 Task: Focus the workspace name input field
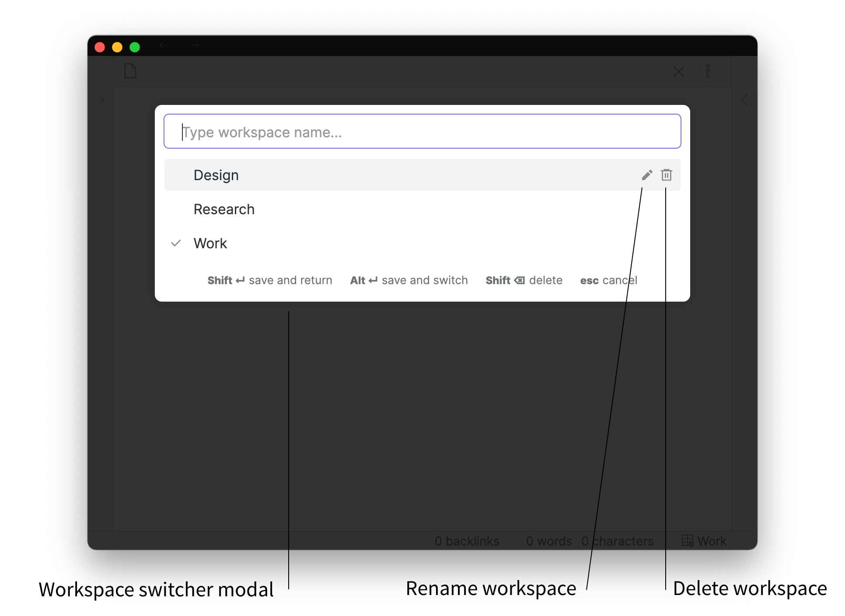422,132
